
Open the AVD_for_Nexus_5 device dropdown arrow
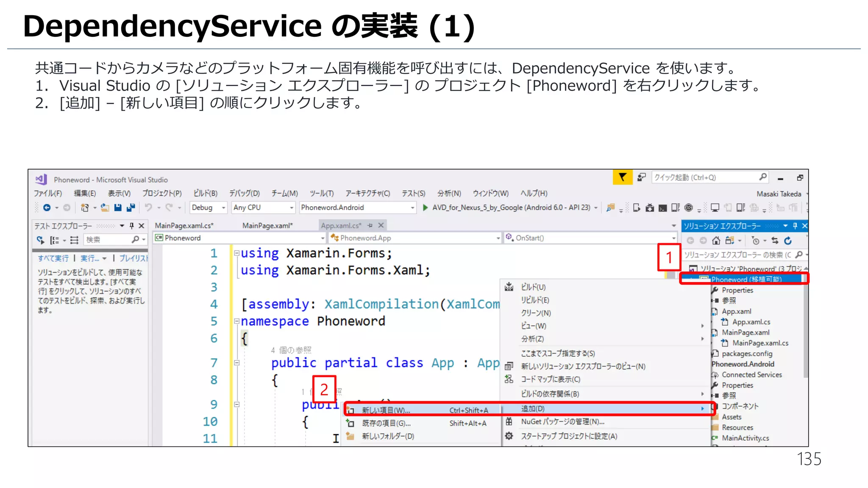(596, 208)
